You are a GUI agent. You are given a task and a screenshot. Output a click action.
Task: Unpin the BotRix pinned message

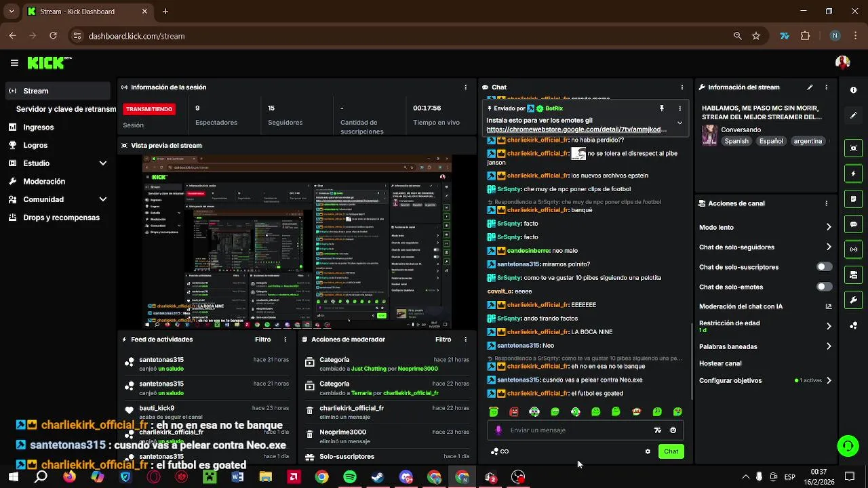click(662, 108)
